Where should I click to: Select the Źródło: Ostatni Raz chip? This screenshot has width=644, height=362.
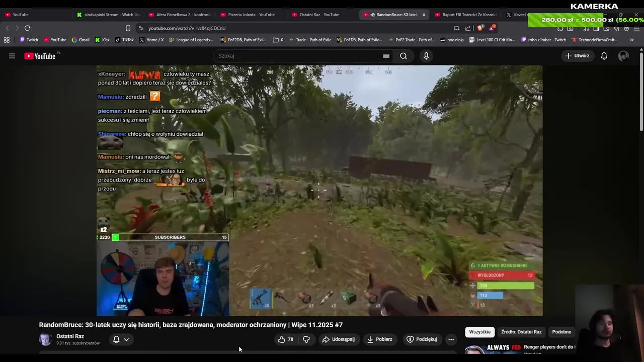click(x=521, y=332)
